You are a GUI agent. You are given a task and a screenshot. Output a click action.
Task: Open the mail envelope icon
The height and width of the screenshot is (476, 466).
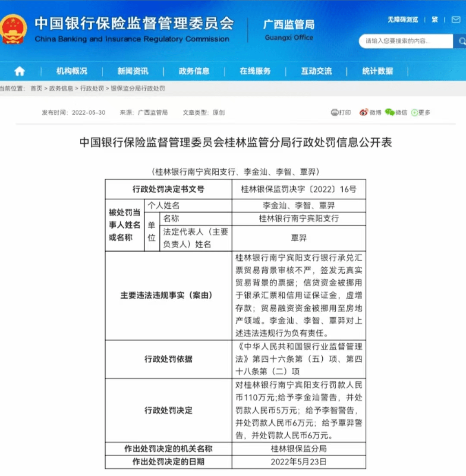(456, 20)
